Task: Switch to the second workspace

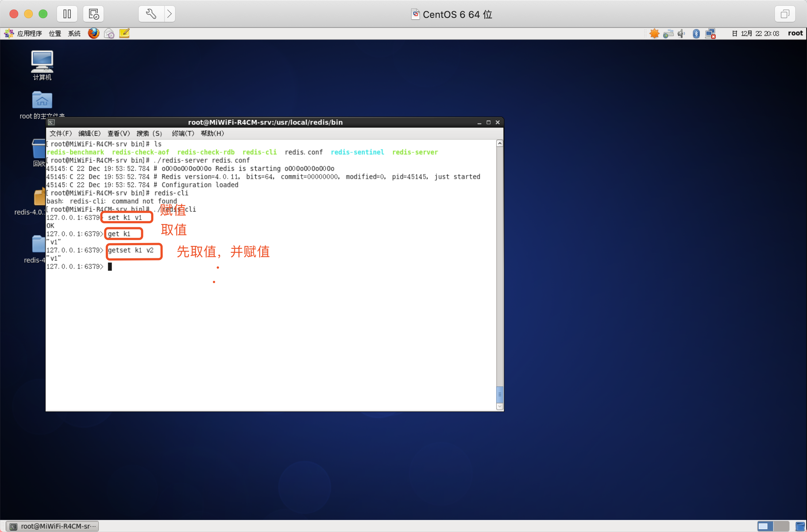Action: point(781,526)
